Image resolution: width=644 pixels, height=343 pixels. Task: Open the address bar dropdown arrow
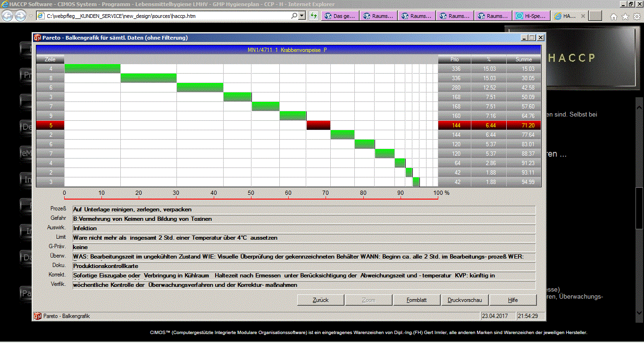(x=302, y=16)
